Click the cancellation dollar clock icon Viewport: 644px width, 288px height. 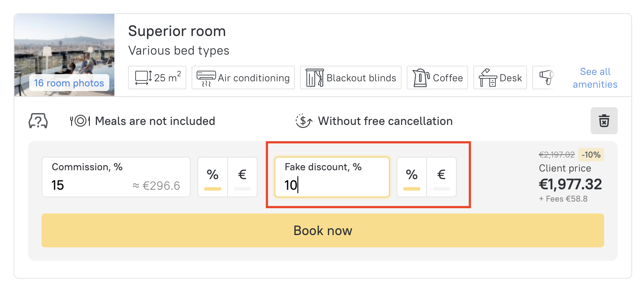click(x=304, y=121)
